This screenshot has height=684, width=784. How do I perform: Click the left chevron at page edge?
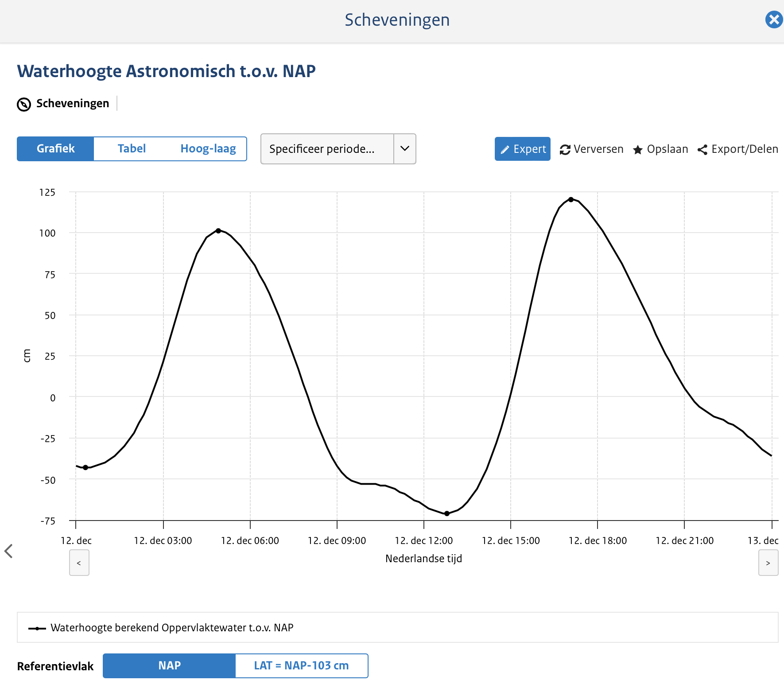8,551
